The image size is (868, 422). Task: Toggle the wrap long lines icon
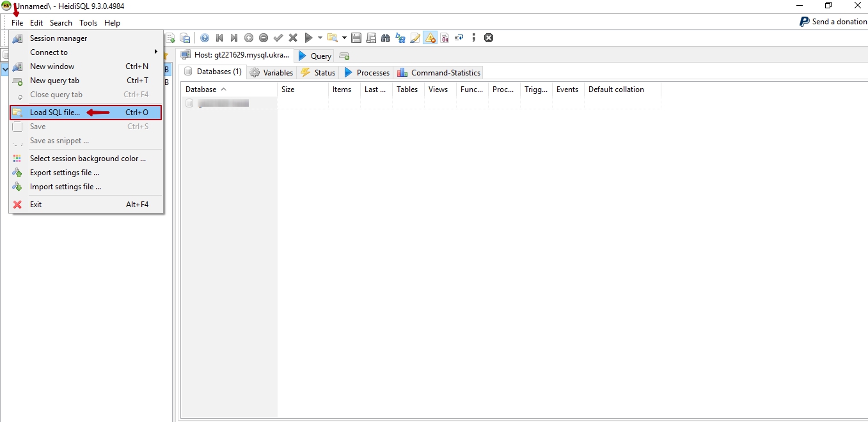(x=459, y=38)
